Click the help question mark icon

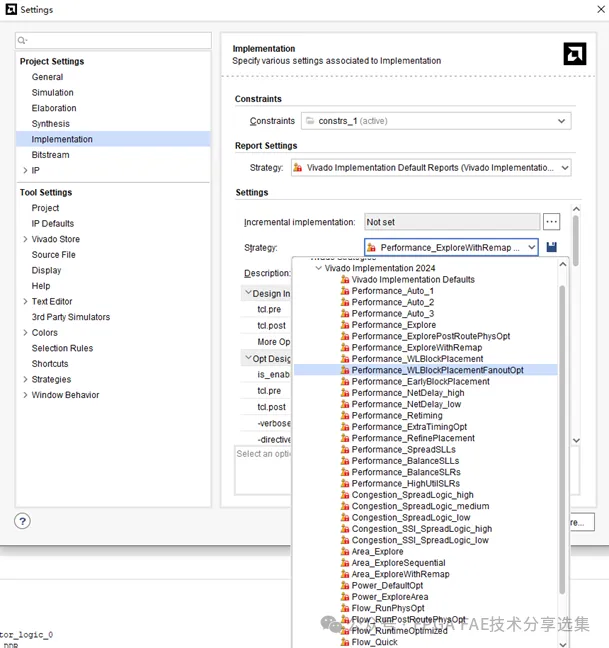click(x=23, y=521)
